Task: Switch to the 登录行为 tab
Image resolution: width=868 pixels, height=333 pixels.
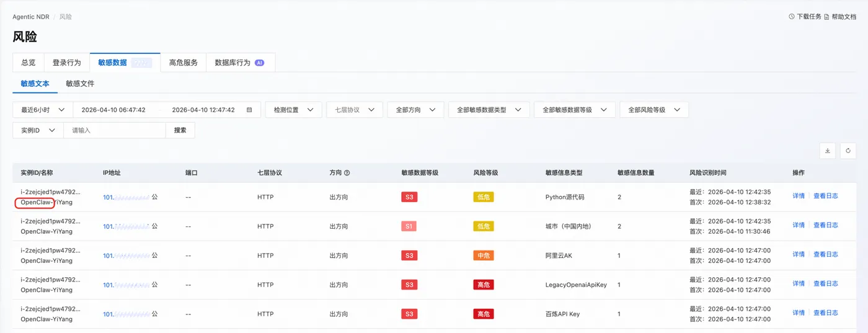Action: pyautogui.click(x=67, y=63)
